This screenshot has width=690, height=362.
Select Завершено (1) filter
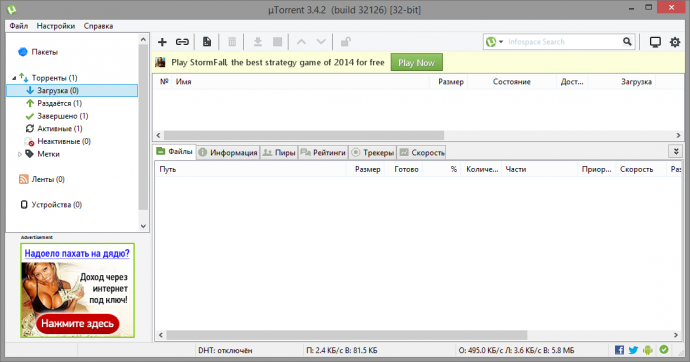coord(62,116)
